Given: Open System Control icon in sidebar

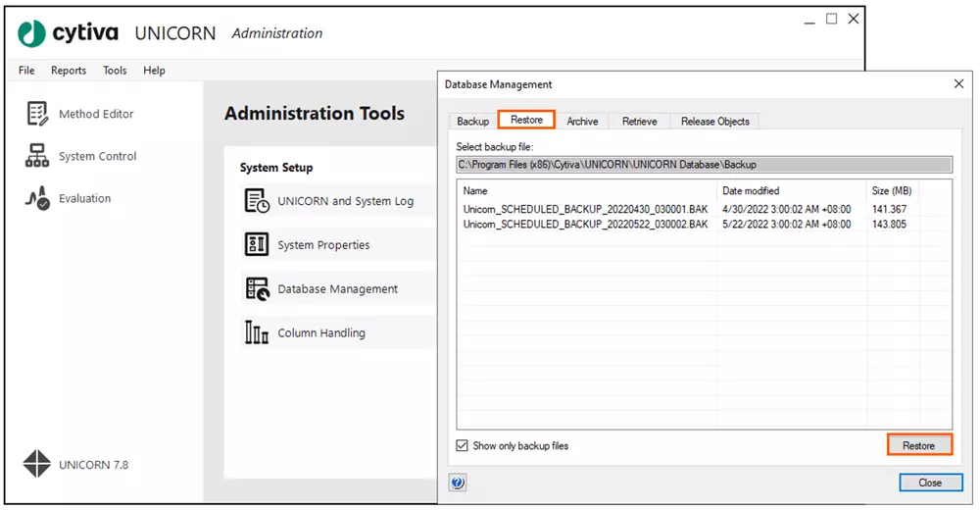Looking at the screenshot, I should tap(37, 156).
